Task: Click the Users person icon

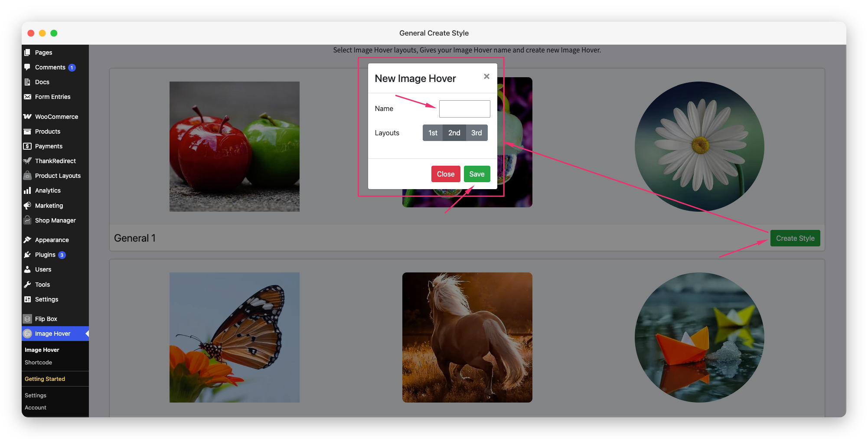Action: tap(27, 269)
